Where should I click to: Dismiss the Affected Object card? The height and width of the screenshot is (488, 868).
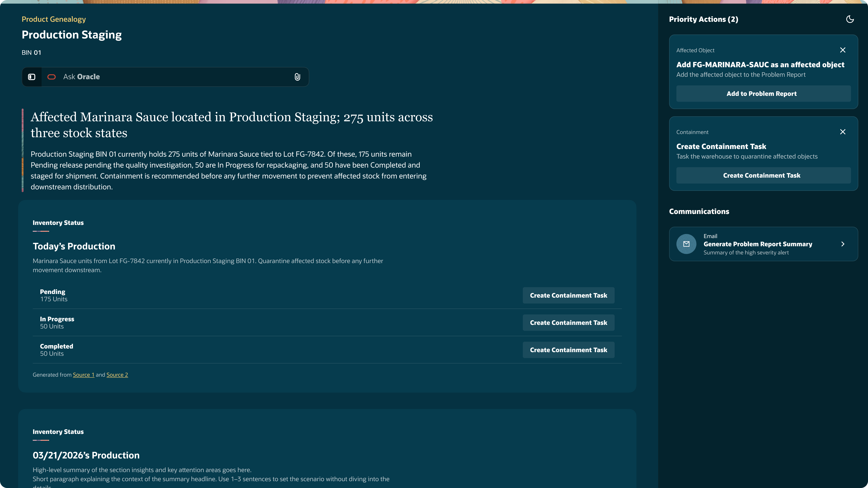point(843,50)
